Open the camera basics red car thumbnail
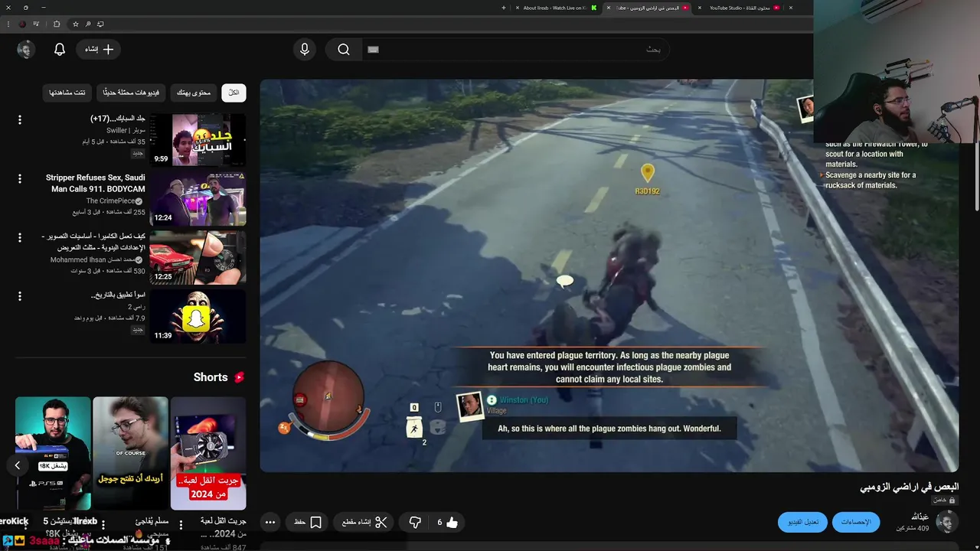Screen dimensions: 980x551 pos(198,258)
